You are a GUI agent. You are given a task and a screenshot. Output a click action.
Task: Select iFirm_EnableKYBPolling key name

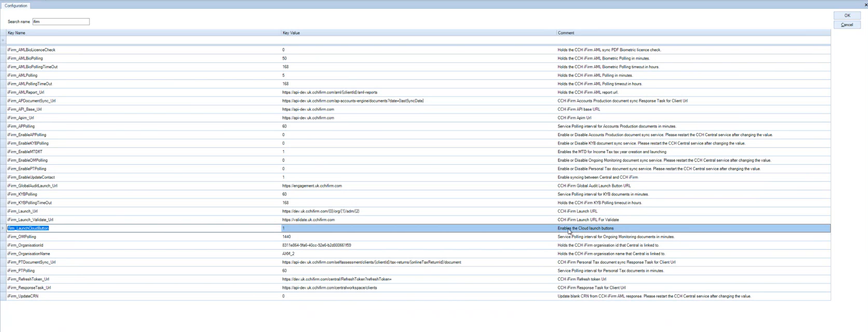(28, 143)
